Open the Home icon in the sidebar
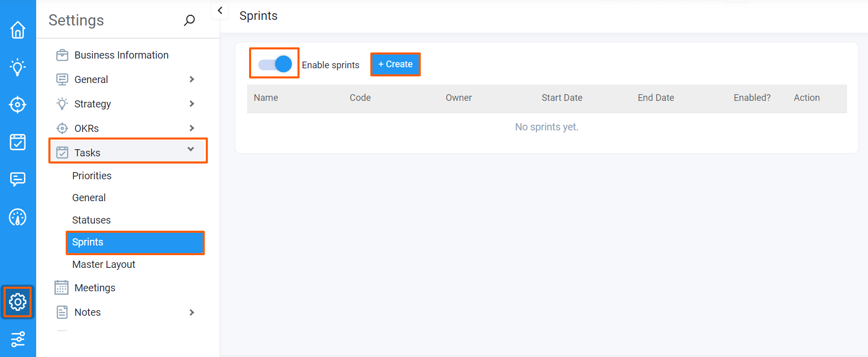This screenshot has height=357, width=868. tap(18, 30)
